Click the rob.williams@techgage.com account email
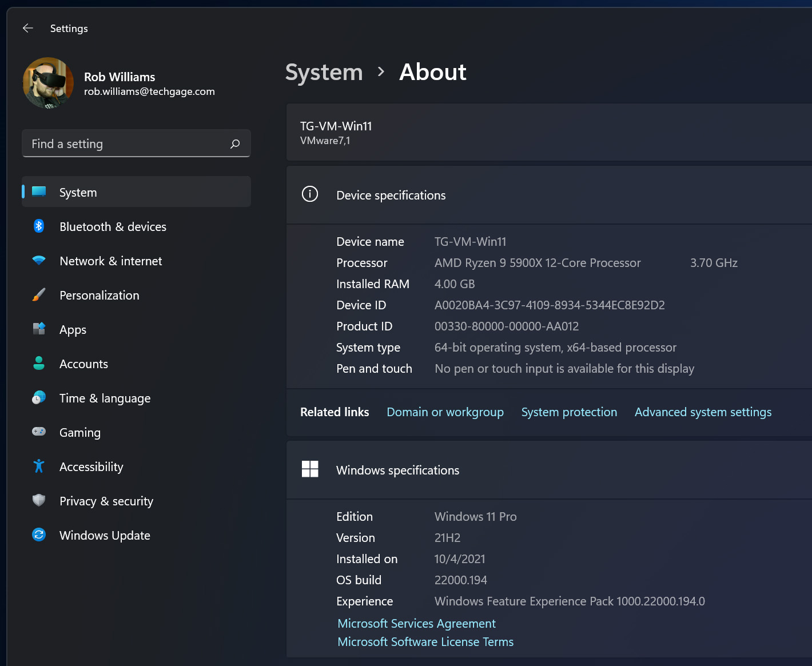Viewport: 812px width, 666px height. pyautogui.click(x=149, y=91)
